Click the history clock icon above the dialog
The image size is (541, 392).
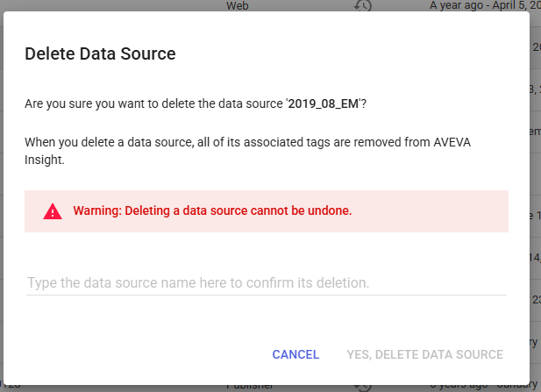coord(363,5)
